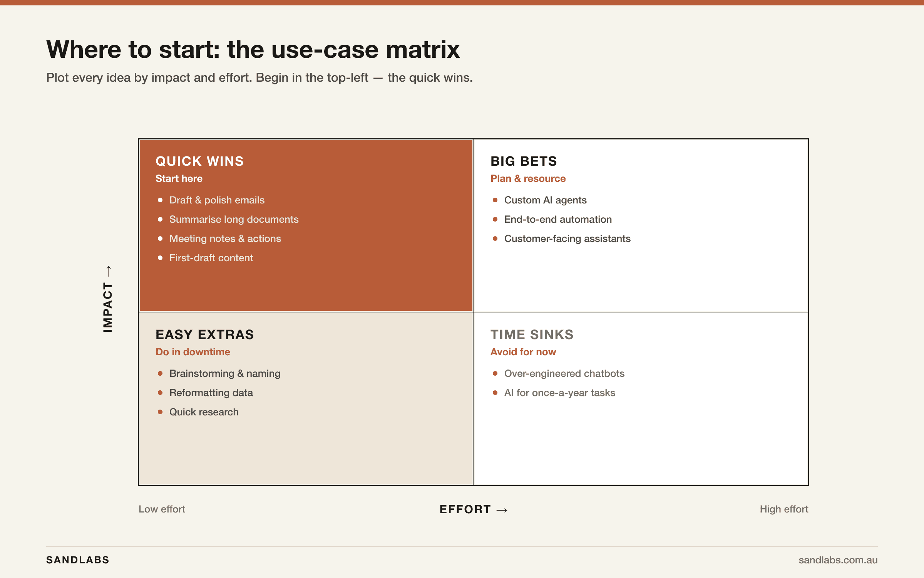Select 'Reformatting data' bullet
Screen dimensions: 924x578
[x=211, y=393]
